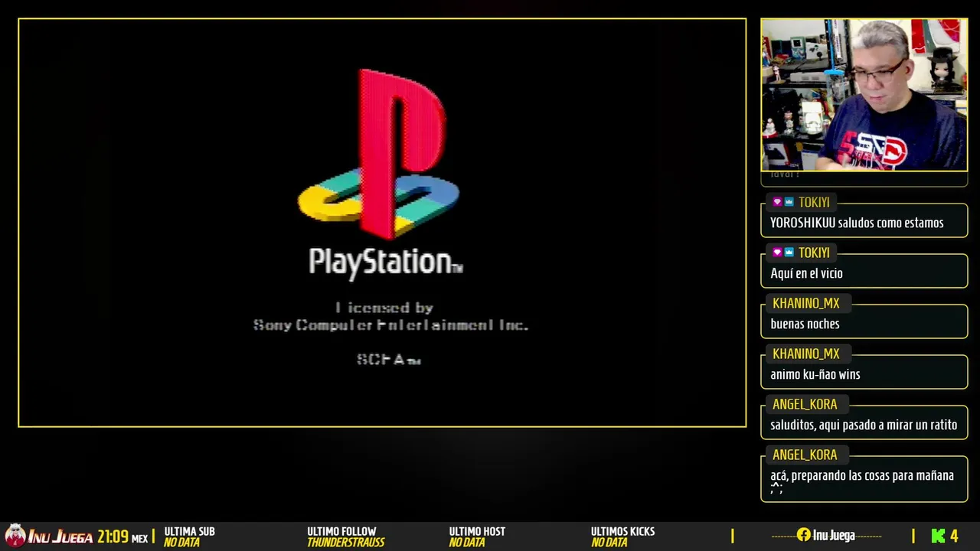980x551 pixels.
Task: Click the 'ULTIMO HOST' label
Action: pyautogui.click(x=477, y=531)
